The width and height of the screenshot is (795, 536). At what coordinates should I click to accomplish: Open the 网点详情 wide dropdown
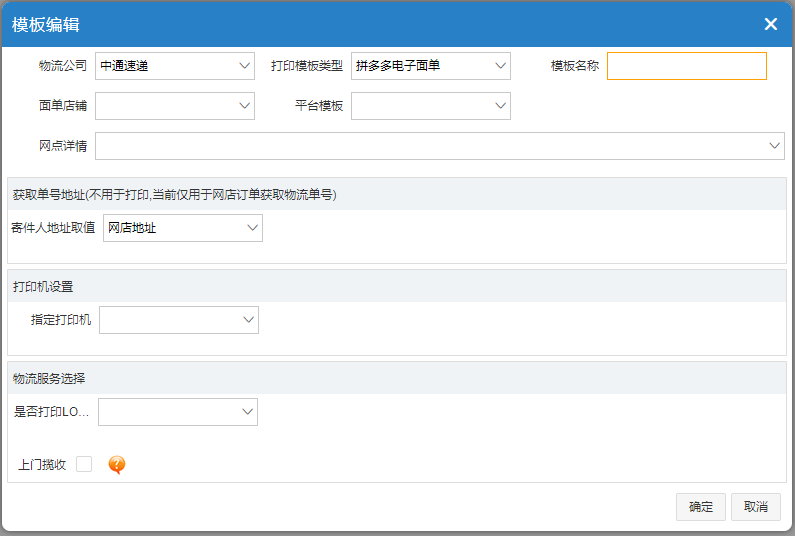(440, 146)
